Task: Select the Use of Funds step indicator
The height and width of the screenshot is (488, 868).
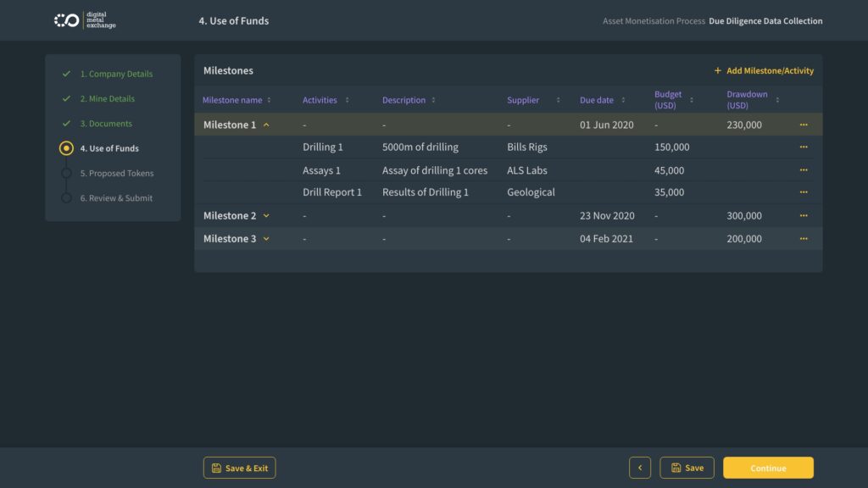Action: pyautogui.click(x=66, y=148)
